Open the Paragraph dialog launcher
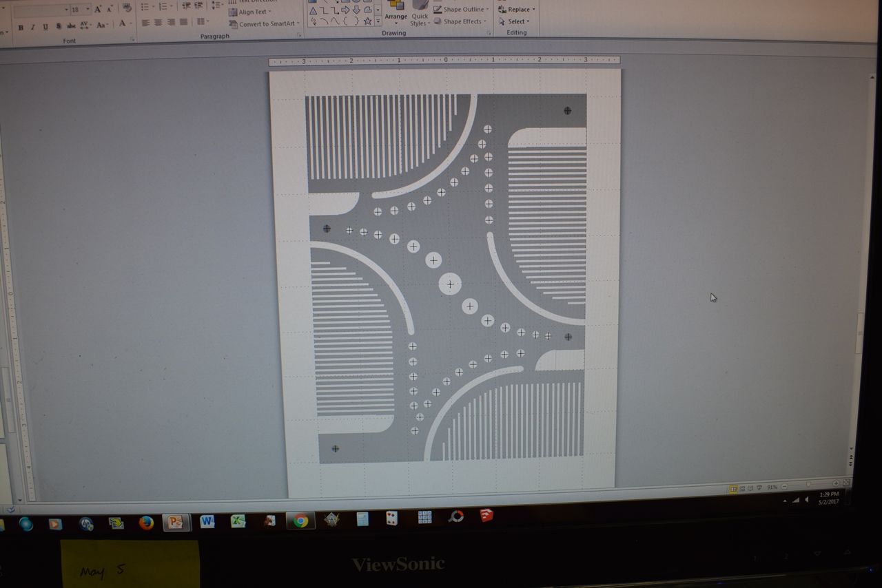Screen dimensions: 882x588 [300, 34]
